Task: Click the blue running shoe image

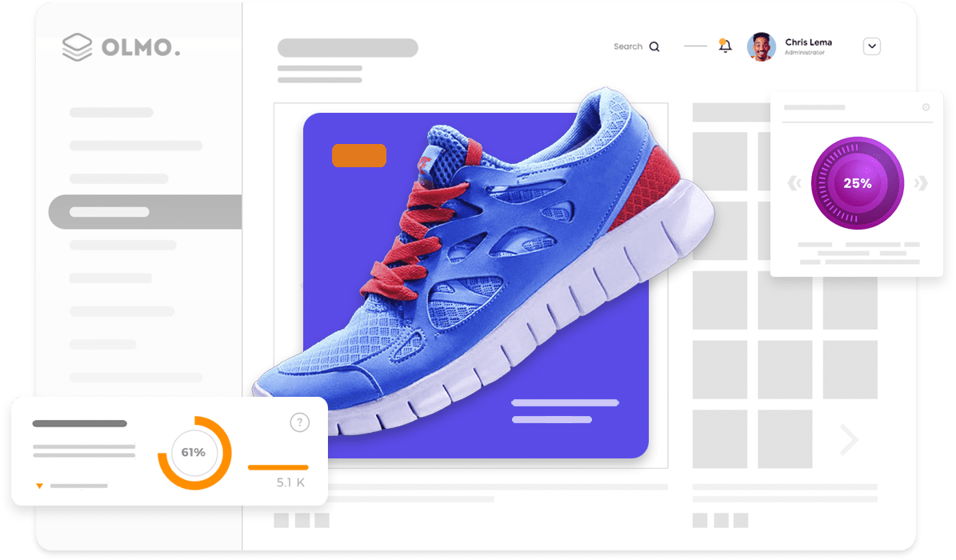Action: click(480, 264)
